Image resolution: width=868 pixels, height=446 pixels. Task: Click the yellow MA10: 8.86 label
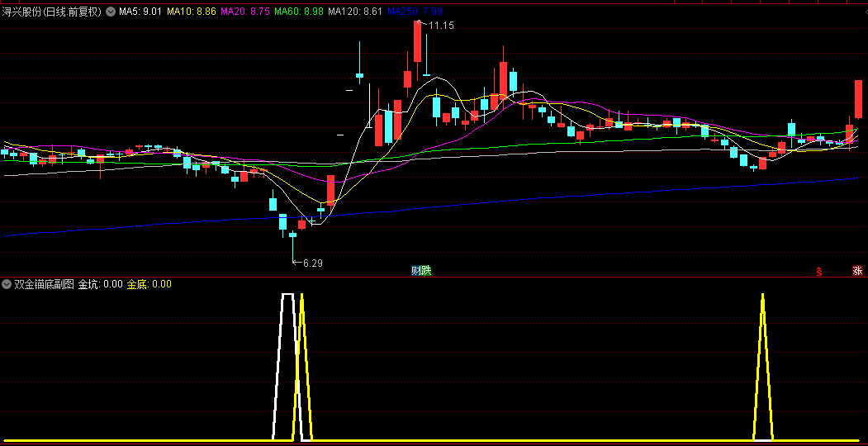coord(191,11)
